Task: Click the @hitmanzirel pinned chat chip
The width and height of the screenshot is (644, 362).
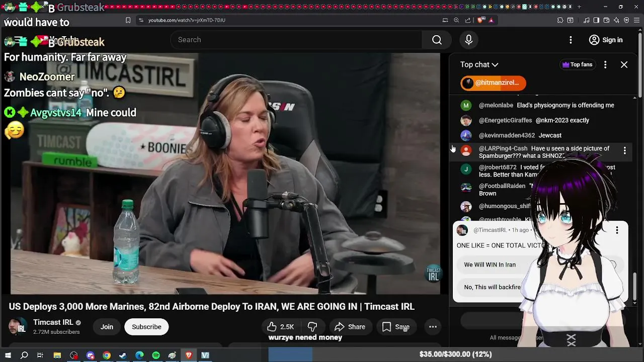Action: coord(493,83)
